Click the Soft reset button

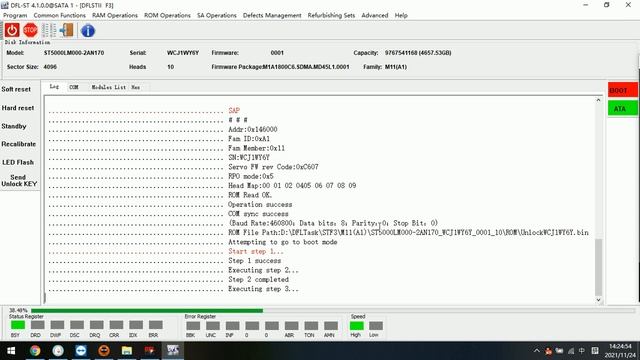pos(16,89)
